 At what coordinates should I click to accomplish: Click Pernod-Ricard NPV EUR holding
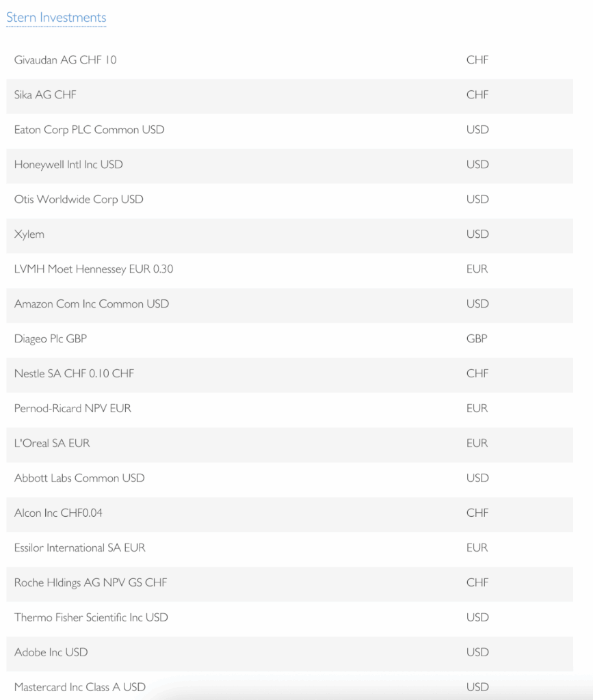tap(73, 409)
